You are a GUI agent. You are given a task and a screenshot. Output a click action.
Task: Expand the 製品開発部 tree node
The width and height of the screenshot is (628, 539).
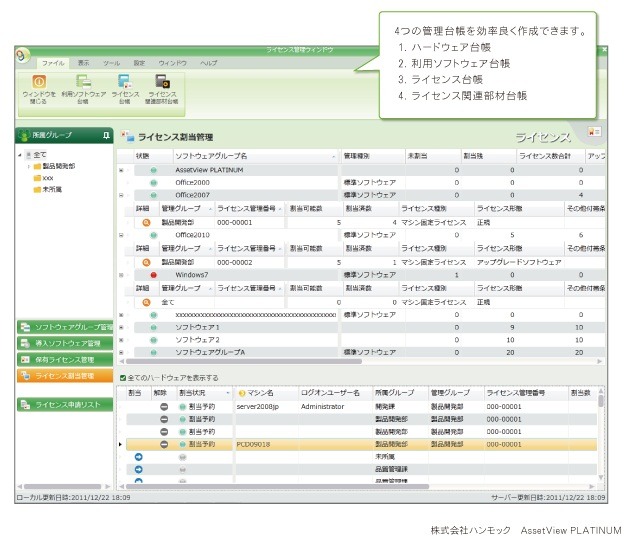pos(28,166)
